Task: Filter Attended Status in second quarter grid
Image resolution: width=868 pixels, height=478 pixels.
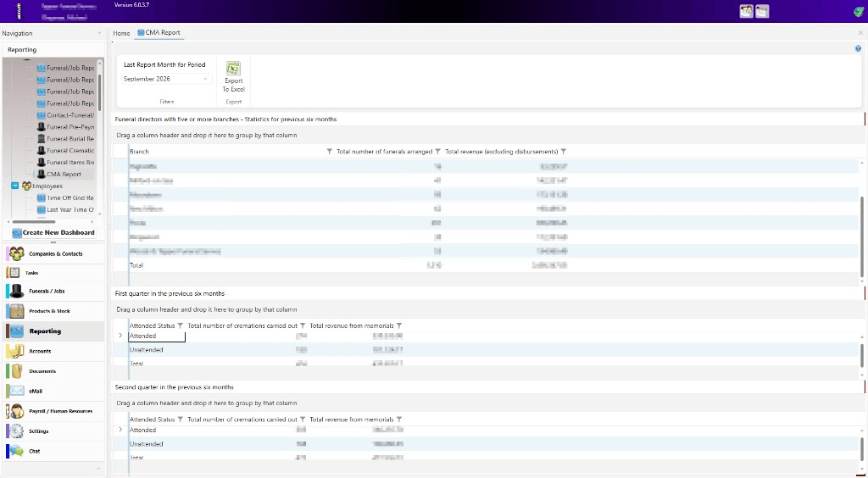Action: (180, 420)
